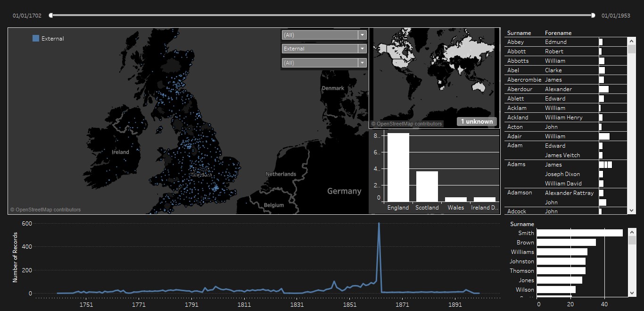Click the scroll down arrow of names list

(x=632, y=210)
